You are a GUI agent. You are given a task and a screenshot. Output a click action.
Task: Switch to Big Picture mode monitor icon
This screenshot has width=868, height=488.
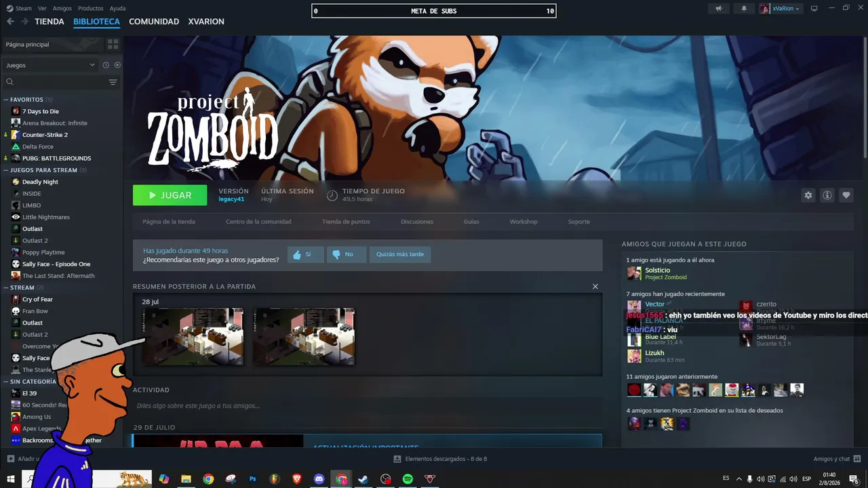click(x=814, y=9)
